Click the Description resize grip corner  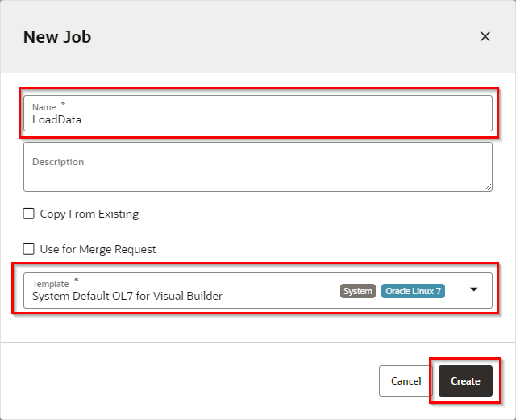coord(488,187)
